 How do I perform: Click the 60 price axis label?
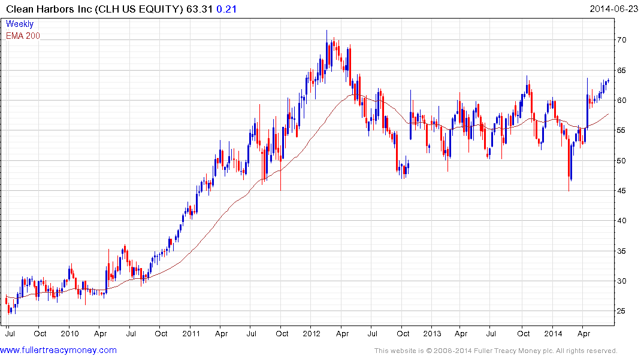point(621,100)
